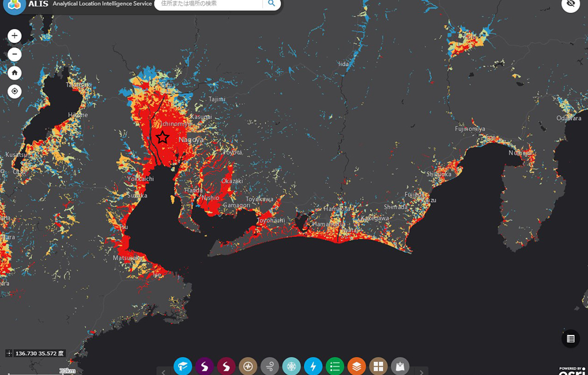Zoom in with the plus button
The height and width of the screenshot is (375, 588).
[15, 36]
